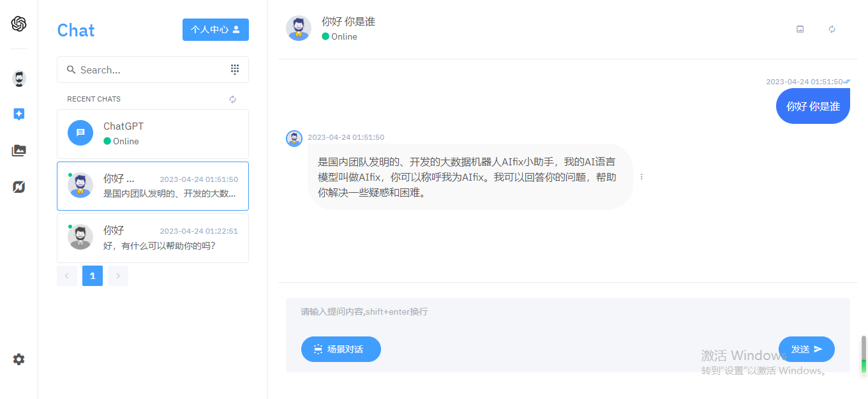Open the image gallery icon in the sidebar
The height and width of the screenshot is (399, 868).
tap(19, 150)
